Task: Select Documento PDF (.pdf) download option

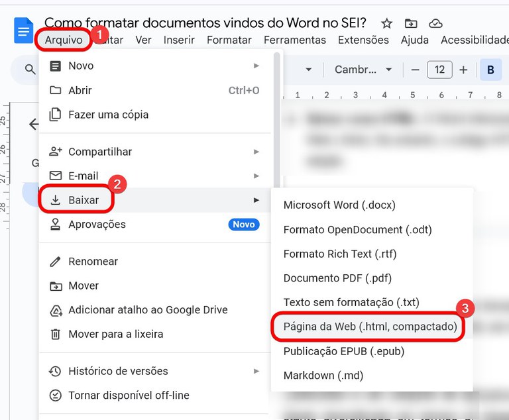Action: click(x=337, y=278)
